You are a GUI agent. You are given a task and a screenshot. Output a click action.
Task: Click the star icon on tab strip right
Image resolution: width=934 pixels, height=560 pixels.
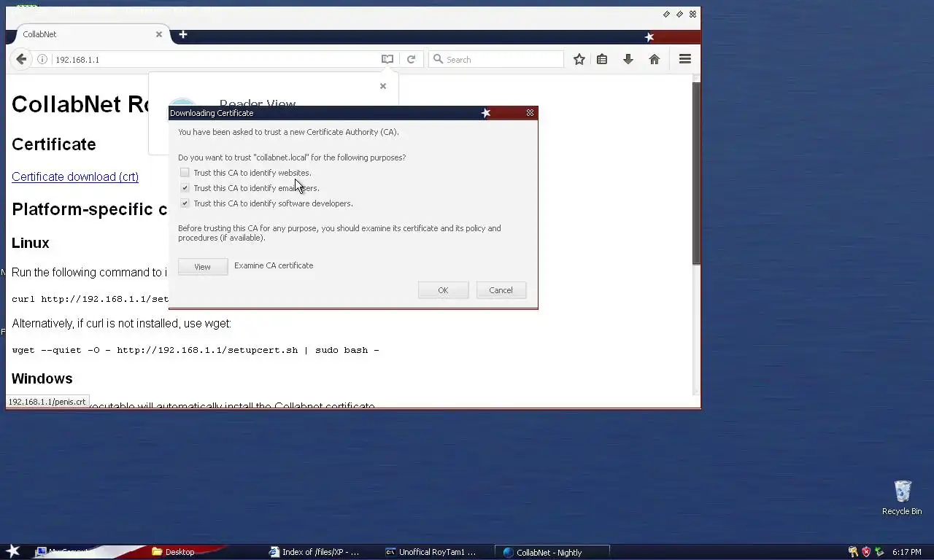649,36
